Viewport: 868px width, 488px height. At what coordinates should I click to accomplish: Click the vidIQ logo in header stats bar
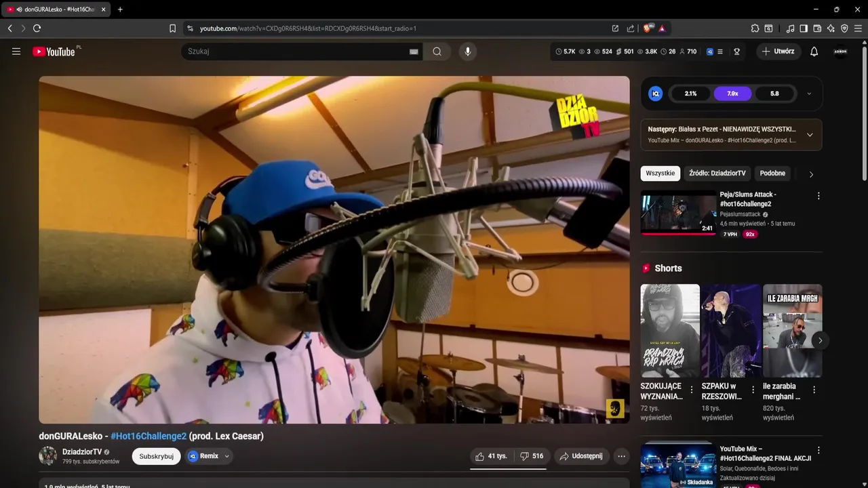(710, 52)
